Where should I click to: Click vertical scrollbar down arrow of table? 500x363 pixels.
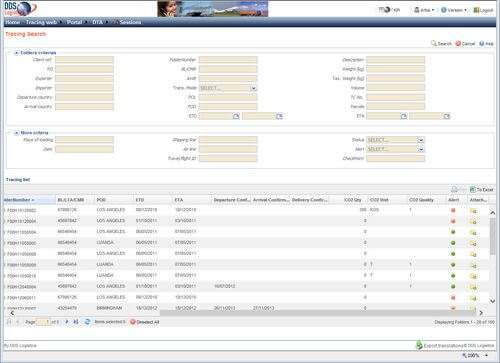click(493, 301)
